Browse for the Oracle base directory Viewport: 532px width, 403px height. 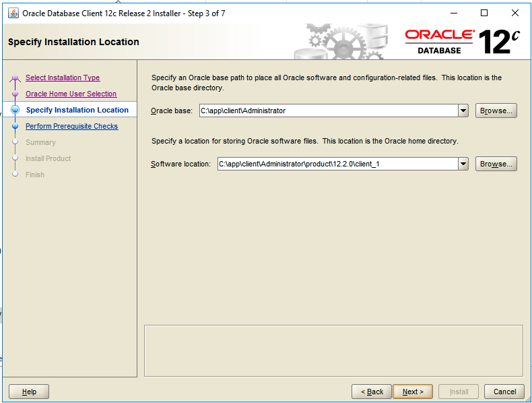tap(496, 111)
